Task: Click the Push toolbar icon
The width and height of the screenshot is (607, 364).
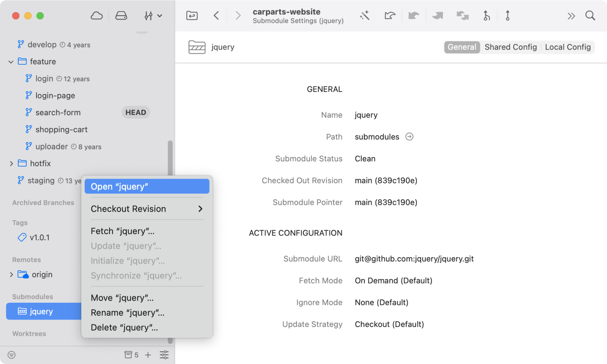Action: [437, 15]
